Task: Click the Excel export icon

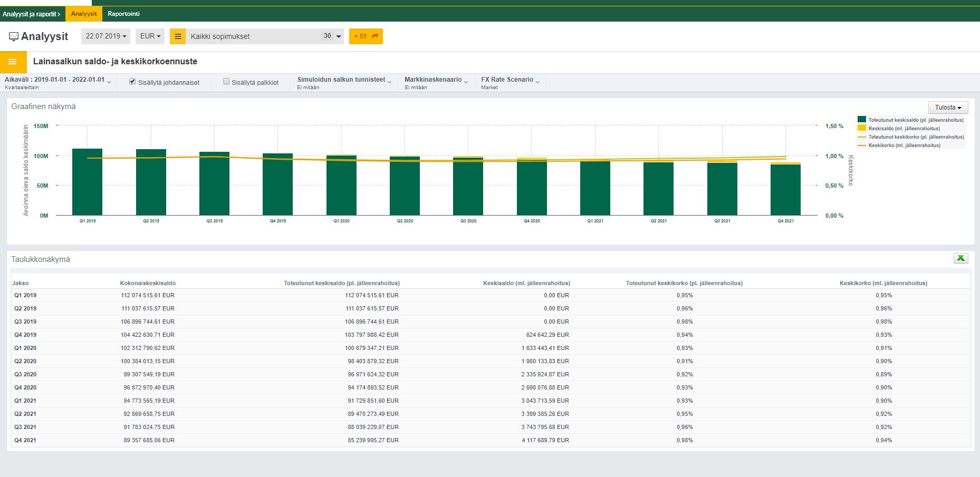Action: point(960,258)
